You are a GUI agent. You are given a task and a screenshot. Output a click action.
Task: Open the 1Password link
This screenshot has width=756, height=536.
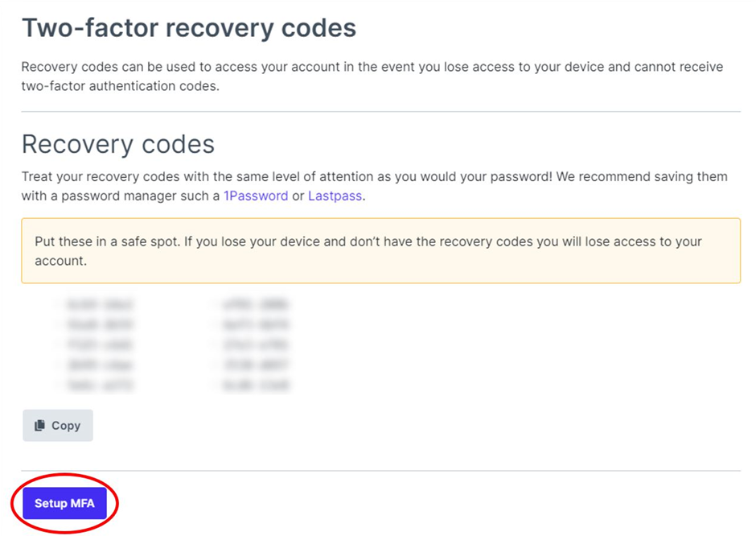256,196
